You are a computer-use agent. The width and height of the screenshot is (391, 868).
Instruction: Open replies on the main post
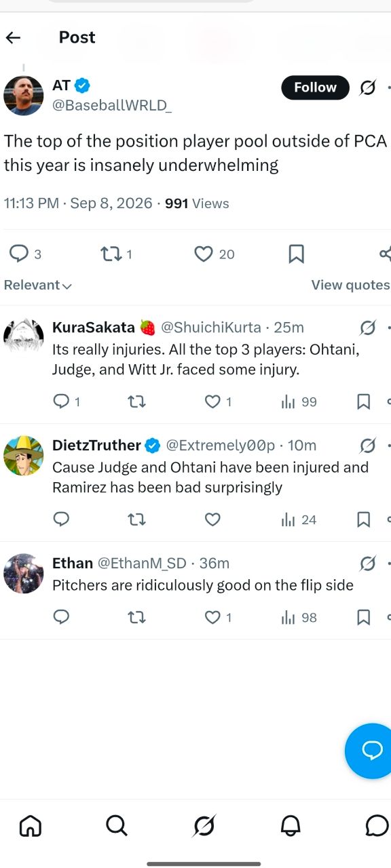click(x=18, y=254)
